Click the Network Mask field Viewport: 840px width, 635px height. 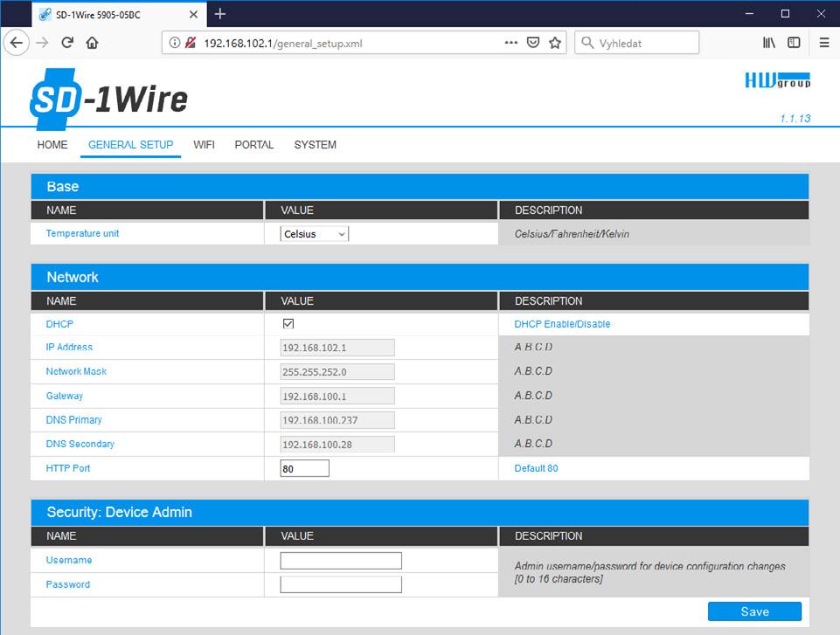click(x=337, y=371)
